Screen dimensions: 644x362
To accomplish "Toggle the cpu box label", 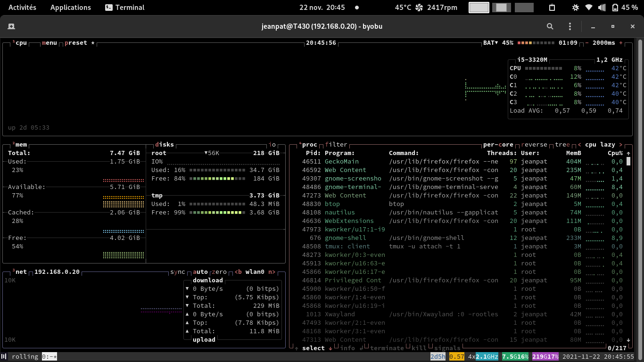I will pos(20,43).
